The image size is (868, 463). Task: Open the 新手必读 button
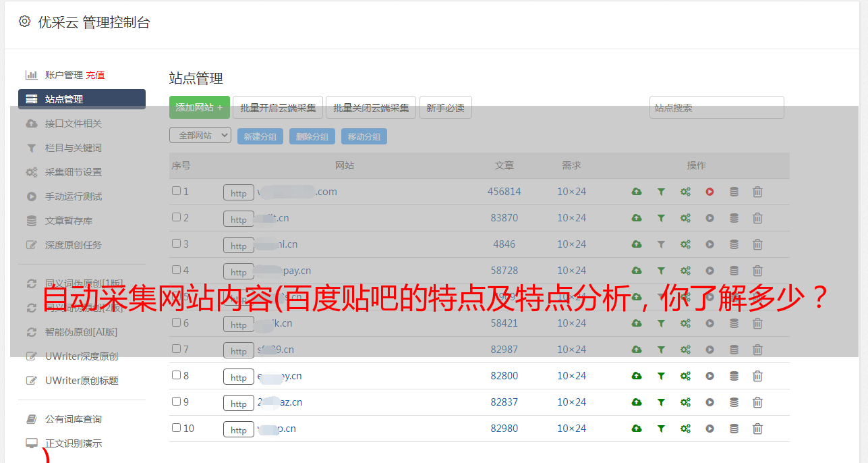point(445,107)
